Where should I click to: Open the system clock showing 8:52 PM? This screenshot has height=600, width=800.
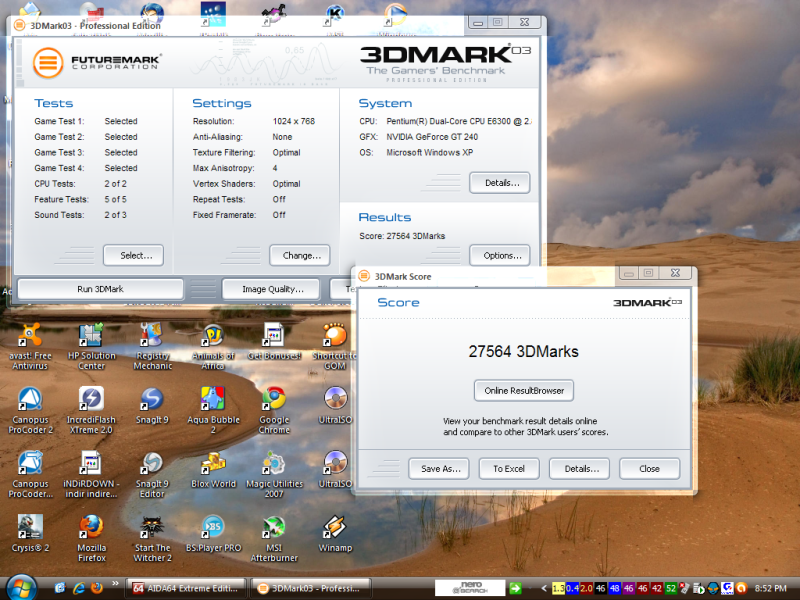pos(770,588)
